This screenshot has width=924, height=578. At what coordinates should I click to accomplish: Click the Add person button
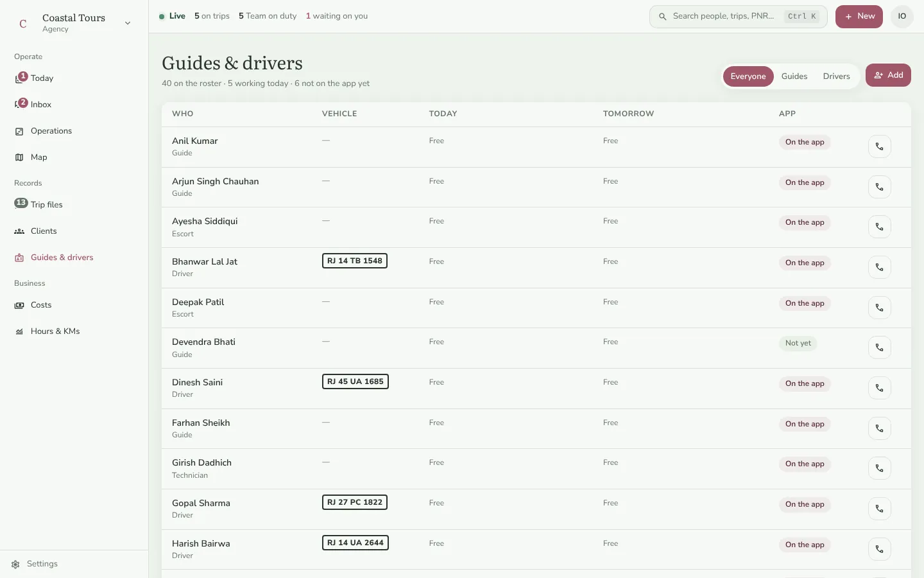(x=888, y=75)
